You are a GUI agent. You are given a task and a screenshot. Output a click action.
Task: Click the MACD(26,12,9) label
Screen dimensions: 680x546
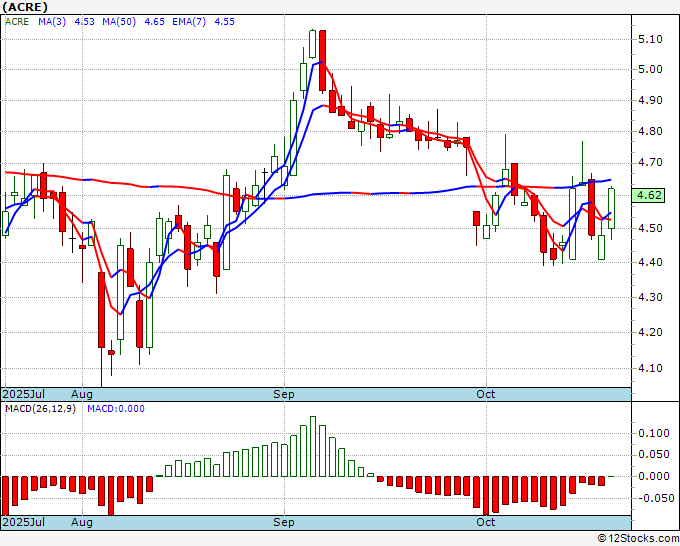point(40,409)
